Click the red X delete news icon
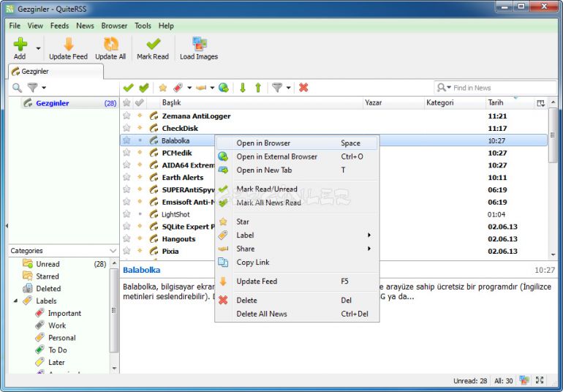The image size is (563, 392). [x=303, y=87]
